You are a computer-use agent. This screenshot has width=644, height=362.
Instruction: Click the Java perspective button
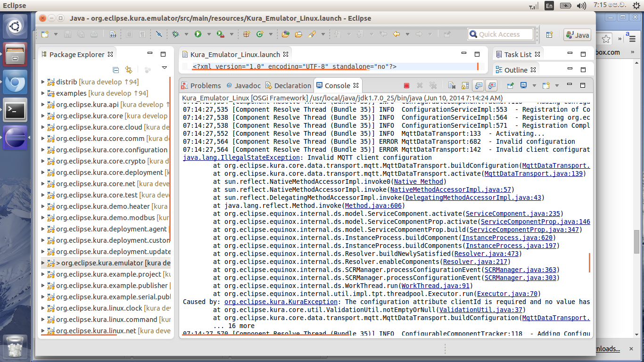[x=577, y=35]
